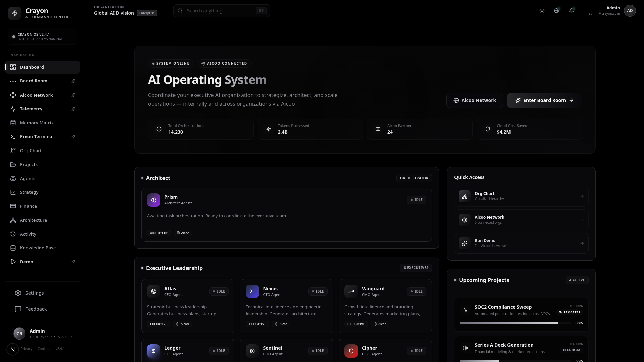Open the language globe icon in header
Screen dimensions: 644x362
point(557,11)
